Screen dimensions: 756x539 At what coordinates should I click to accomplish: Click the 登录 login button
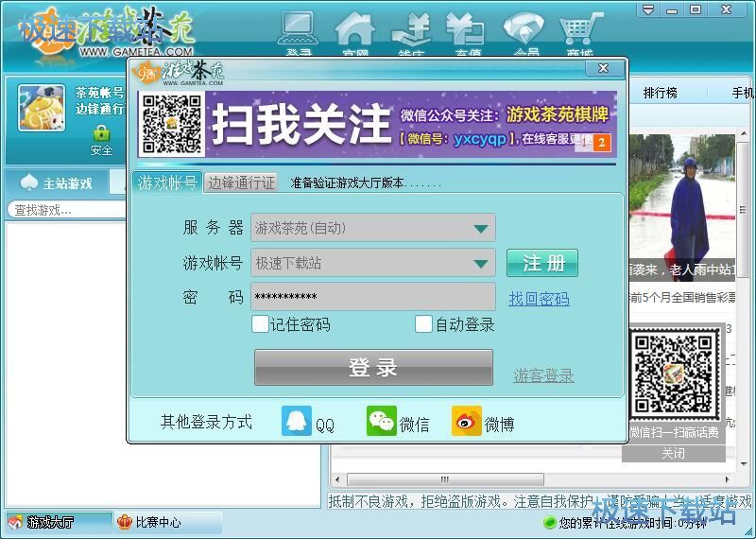click(x=373, y=367)
